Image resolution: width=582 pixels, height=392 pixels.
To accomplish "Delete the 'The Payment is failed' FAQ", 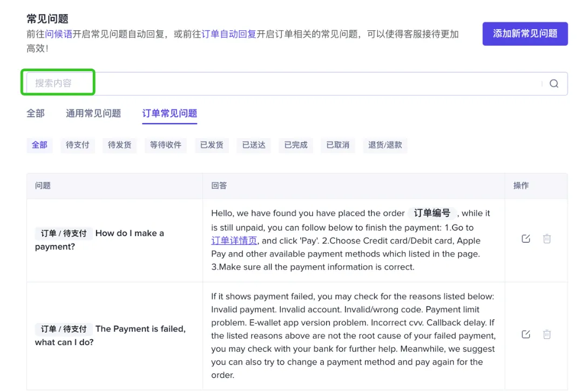I will (547, 334).
